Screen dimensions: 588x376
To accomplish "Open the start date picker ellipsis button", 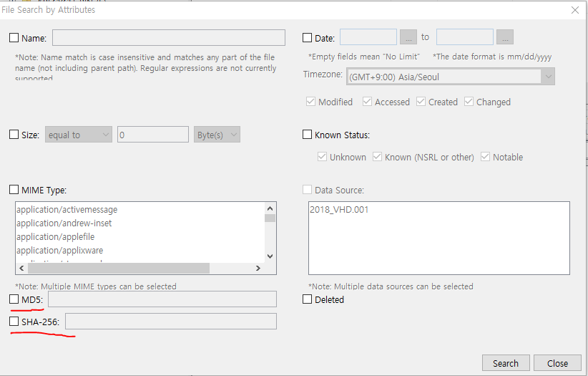I will (408, 37).
